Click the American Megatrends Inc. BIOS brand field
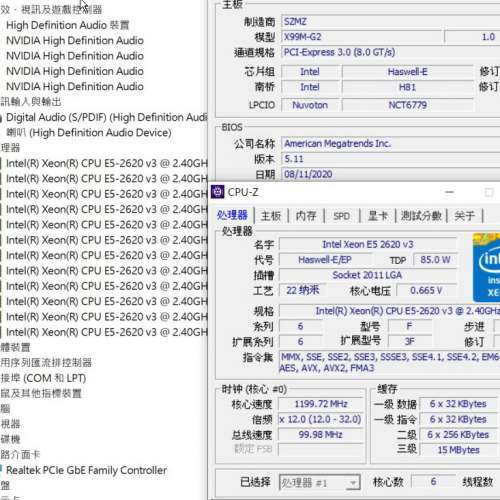 point(391,144)
